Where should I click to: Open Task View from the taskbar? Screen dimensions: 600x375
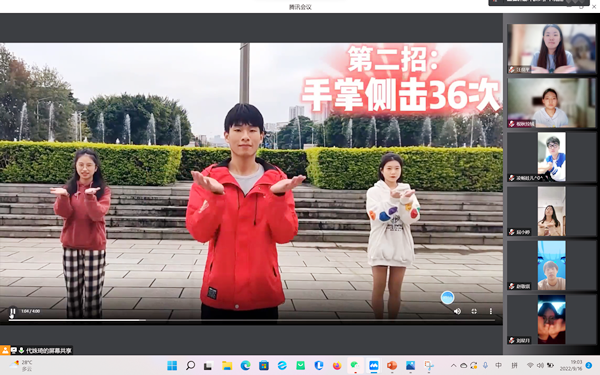pyautogui.click(x=208, y=366)
